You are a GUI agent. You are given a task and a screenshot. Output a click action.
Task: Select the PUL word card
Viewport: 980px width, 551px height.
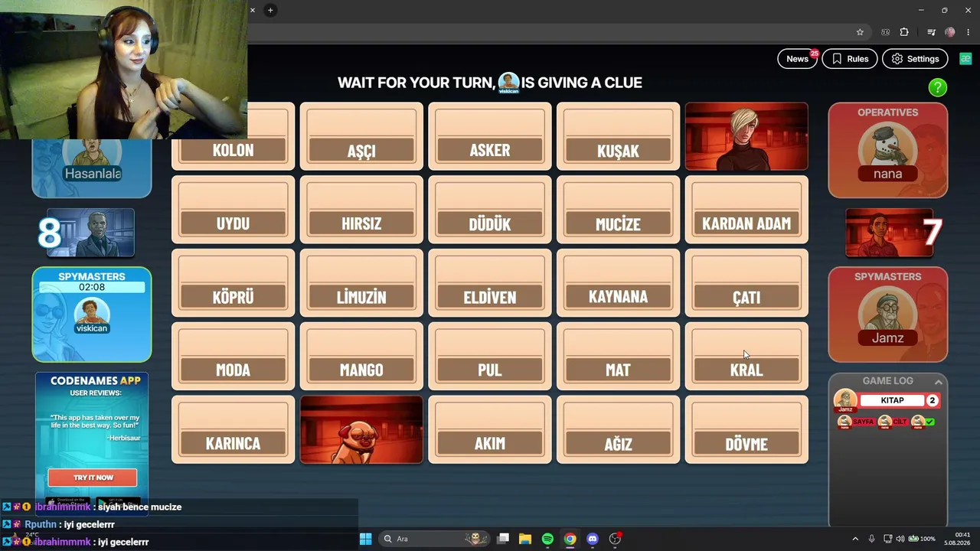490,357
